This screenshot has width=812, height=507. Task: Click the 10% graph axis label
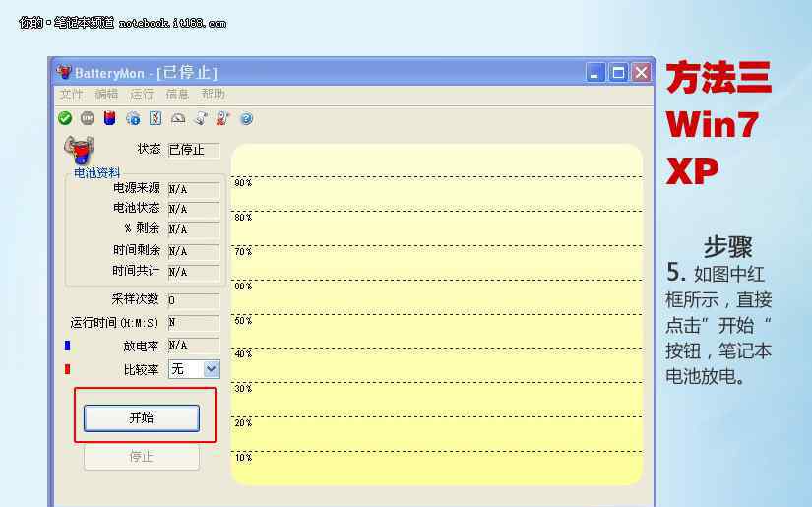[x=243, y=457]
